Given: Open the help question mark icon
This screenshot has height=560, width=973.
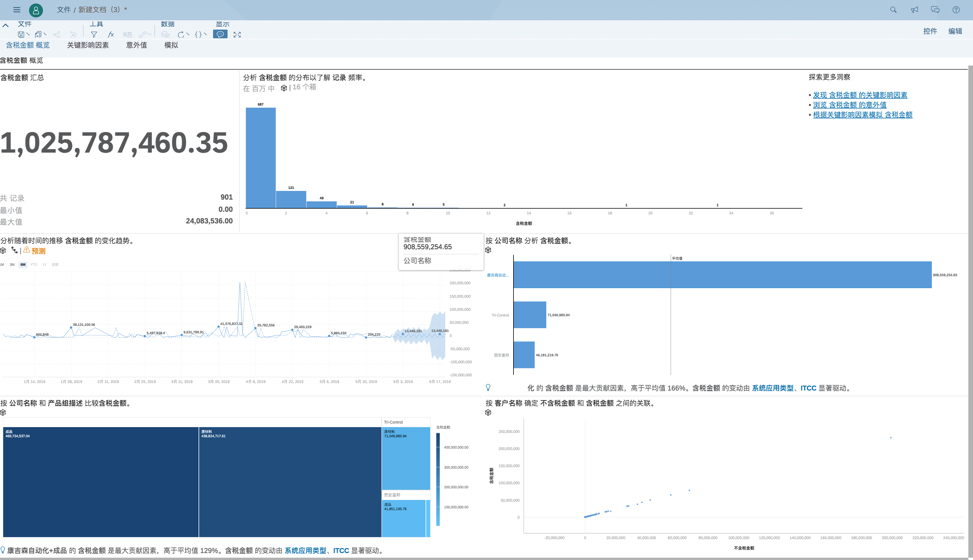Looking at the screenshot, I should point(956,10).
